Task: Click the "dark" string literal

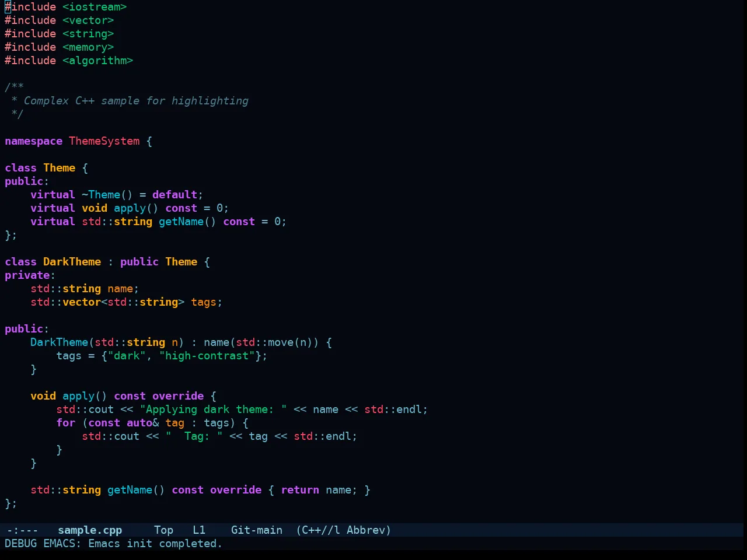Action: (127, 356)
